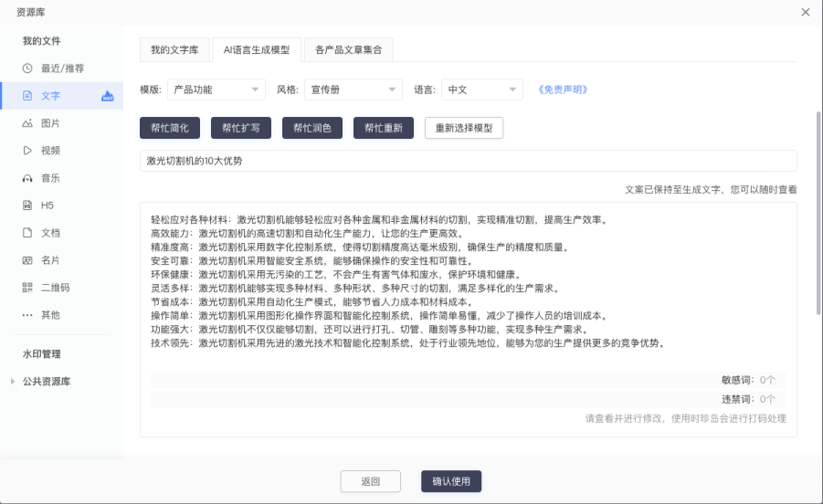Screen dimensions: 823x504
Task: Click the 帮忙简化 button
Action: click(x=170, y=128)
